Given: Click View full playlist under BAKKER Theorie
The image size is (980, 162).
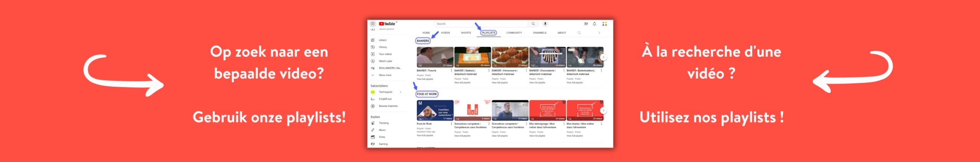Looking at the screenshot, I should tap(425, 79).
